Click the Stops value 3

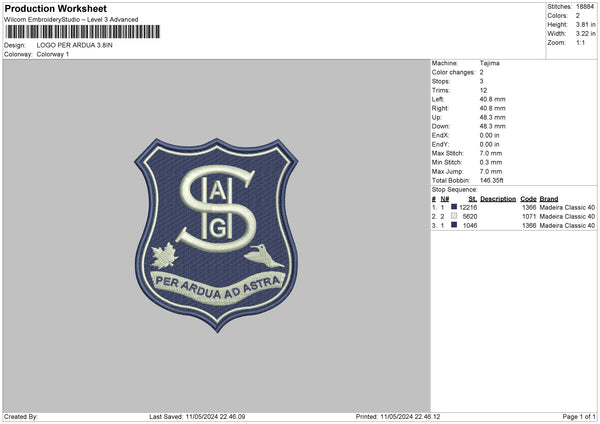click(x=481, y=81)
